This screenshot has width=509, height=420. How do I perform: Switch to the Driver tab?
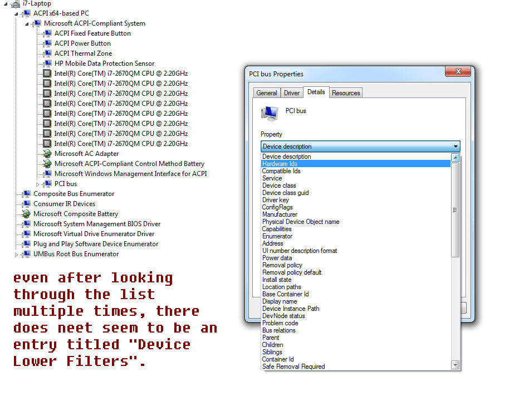(291, 93)
